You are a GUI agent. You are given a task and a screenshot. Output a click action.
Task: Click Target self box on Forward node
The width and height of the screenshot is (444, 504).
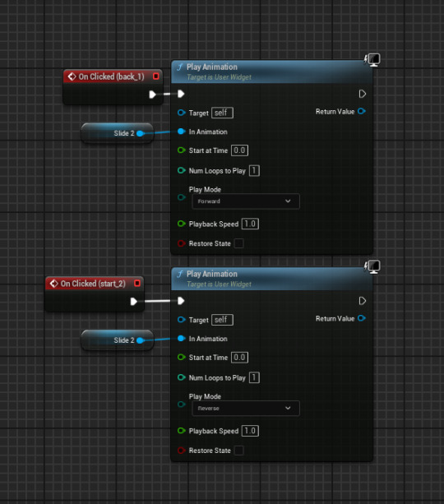222,113
